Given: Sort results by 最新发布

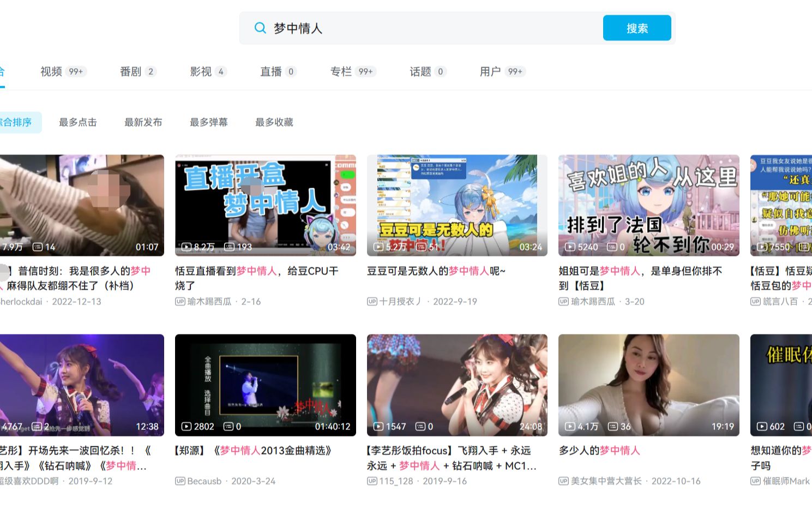Looking at the screenshot, I should (143, 122).
